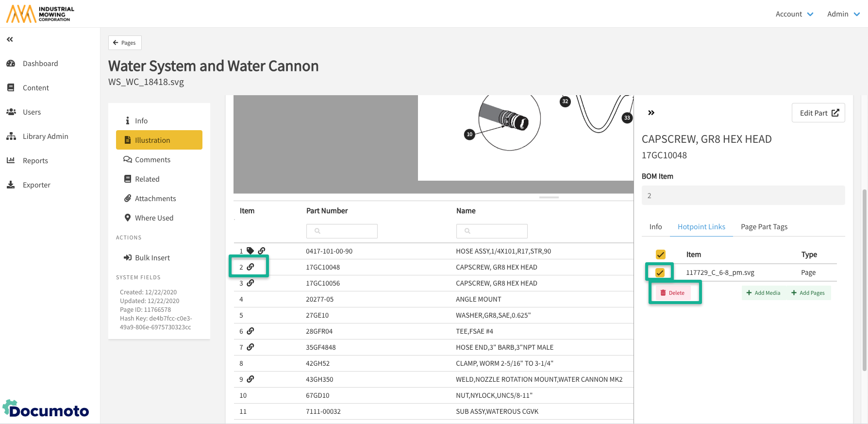Click the link icon on item 9 row
The height and width of the screenshot is (424, 868).
tap(250, 379)
